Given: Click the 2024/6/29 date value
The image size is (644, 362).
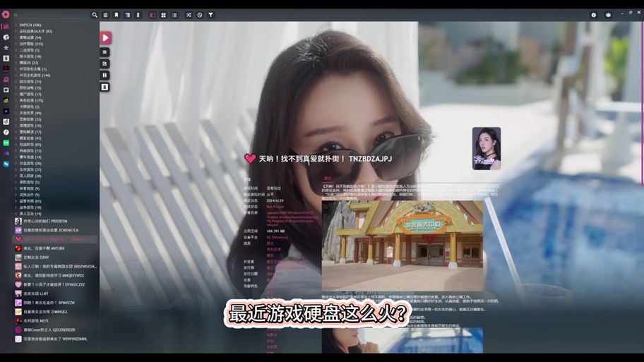Looking at the screenshot, I should (275, 200).
